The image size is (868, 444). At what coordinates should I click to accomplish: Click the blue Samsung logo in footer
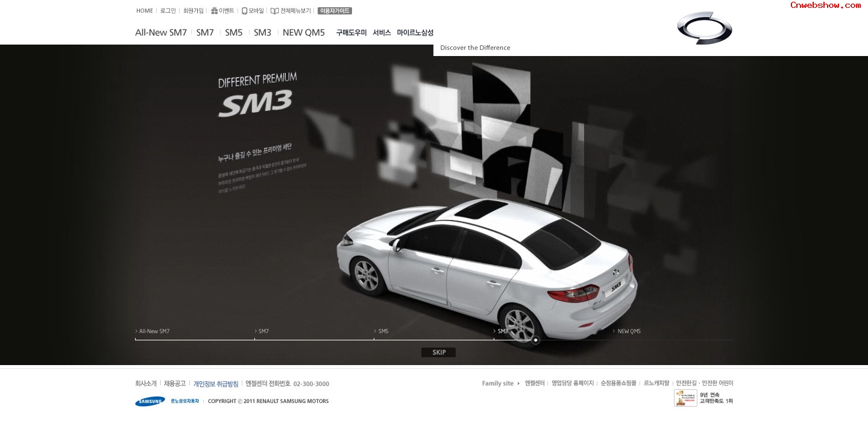click(x=150, y=401)
